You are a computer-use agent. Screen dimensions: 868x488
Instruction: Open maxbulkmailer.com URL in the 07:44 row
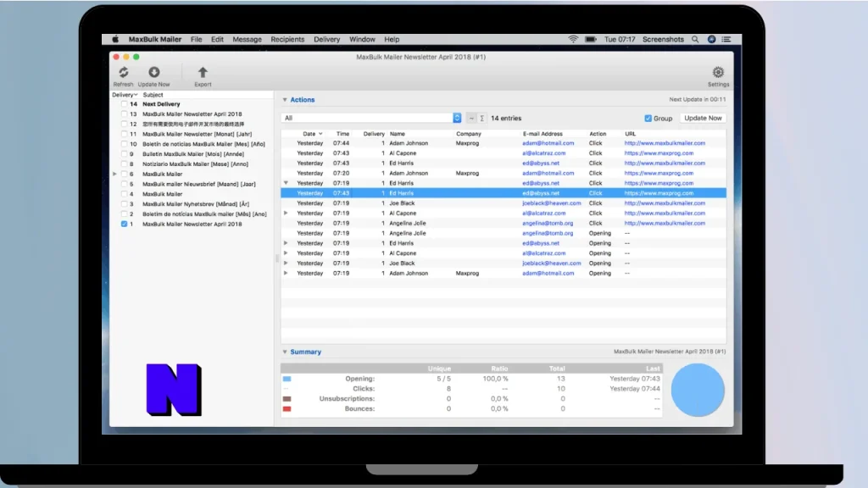[x=665, y=142]
